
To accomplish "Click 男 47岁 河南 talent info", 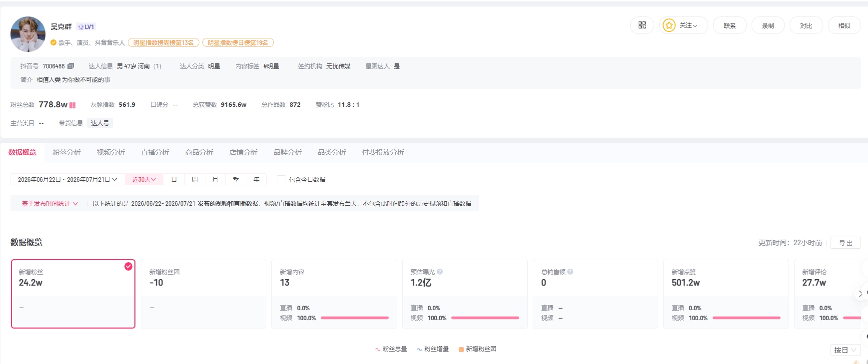I will pos(133,66).
